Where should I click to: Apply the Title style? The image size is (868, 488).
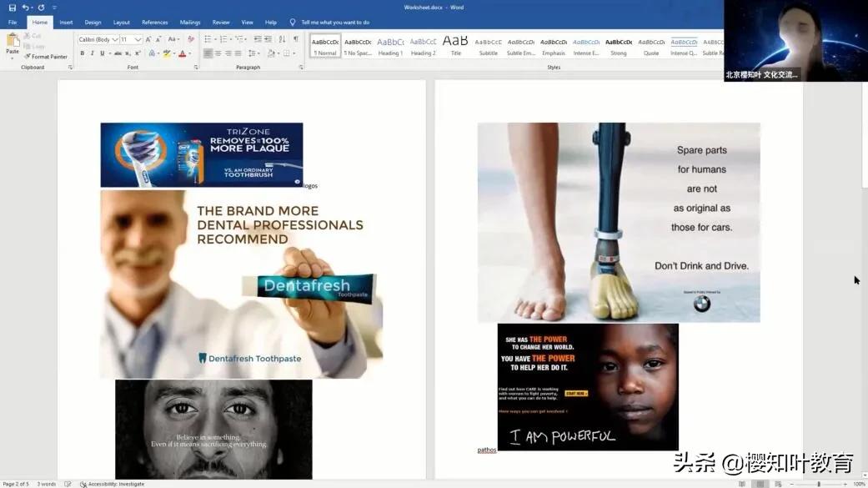(x=455, y=46)
